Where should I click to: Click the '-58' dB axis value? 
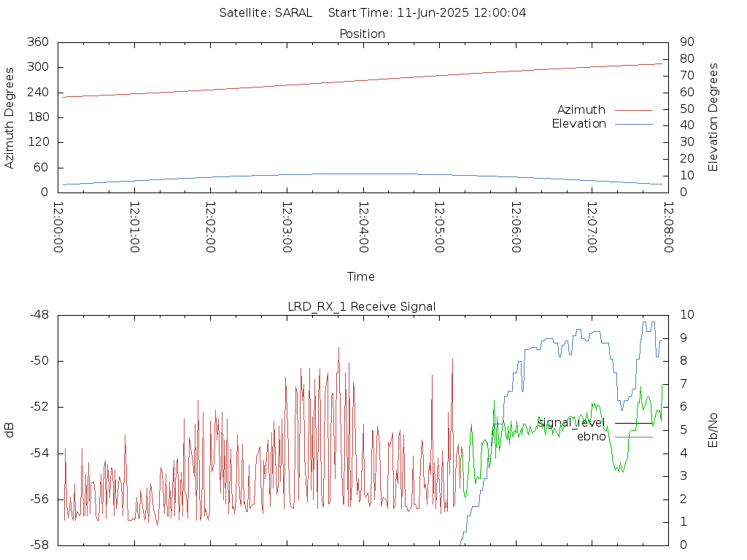(39, 545)
